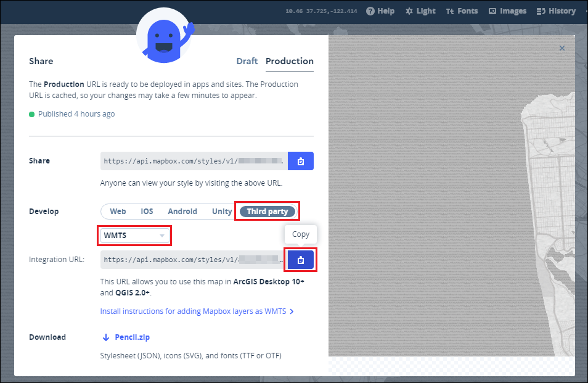Screen dimensions: 588x383
Task: Select the Unity develop option
Action: [222, 211]
